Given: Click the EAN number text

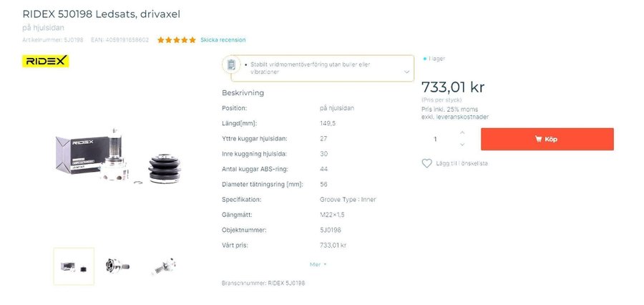Looking at the screenshot, I should click(119, 40).
